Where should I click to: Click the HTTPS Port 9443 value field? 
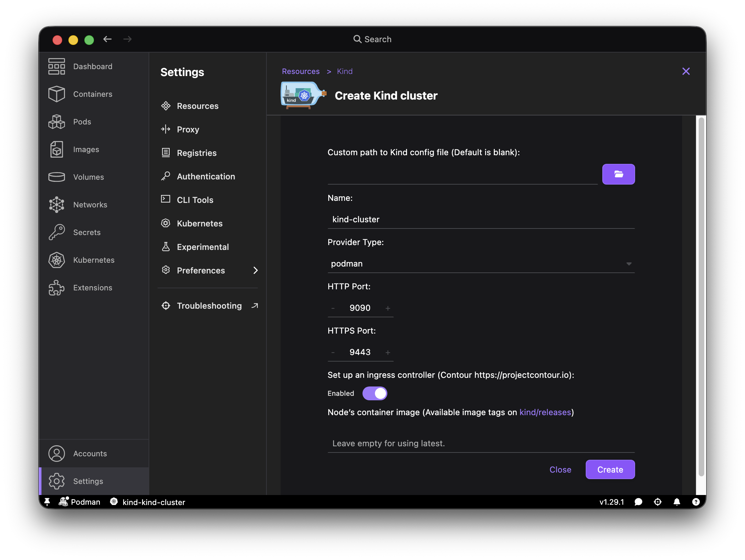point(360,352)
